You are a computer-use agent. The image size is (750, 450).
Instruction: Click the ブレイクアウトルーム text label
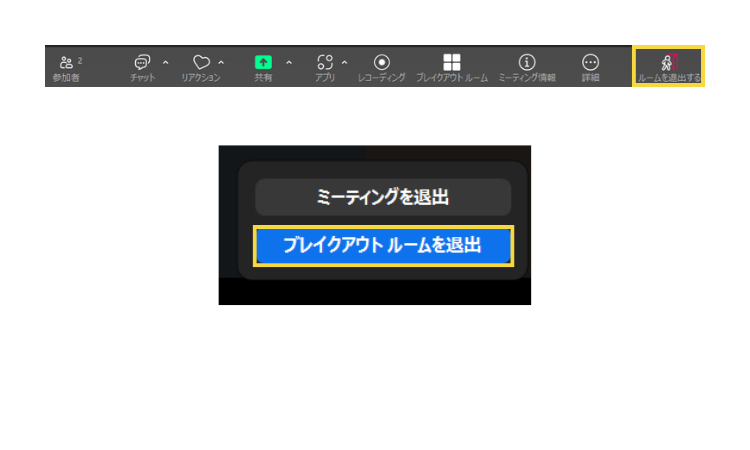(x=452, y=78)
